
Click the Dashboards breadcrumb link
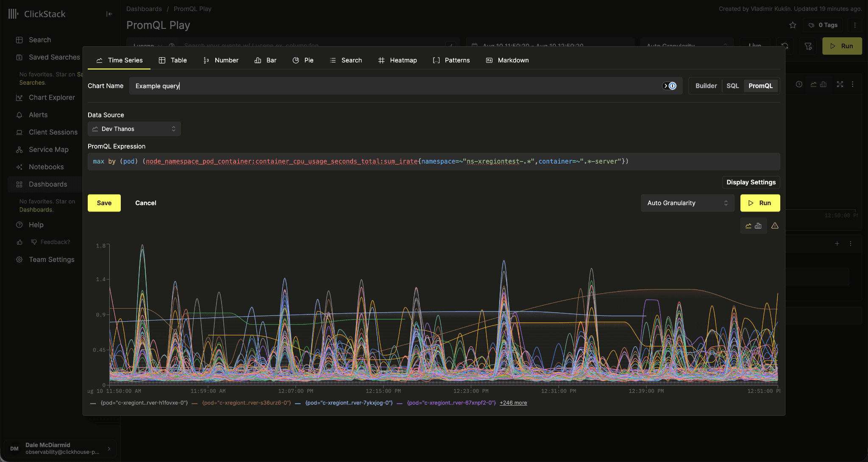pos(144,9)
